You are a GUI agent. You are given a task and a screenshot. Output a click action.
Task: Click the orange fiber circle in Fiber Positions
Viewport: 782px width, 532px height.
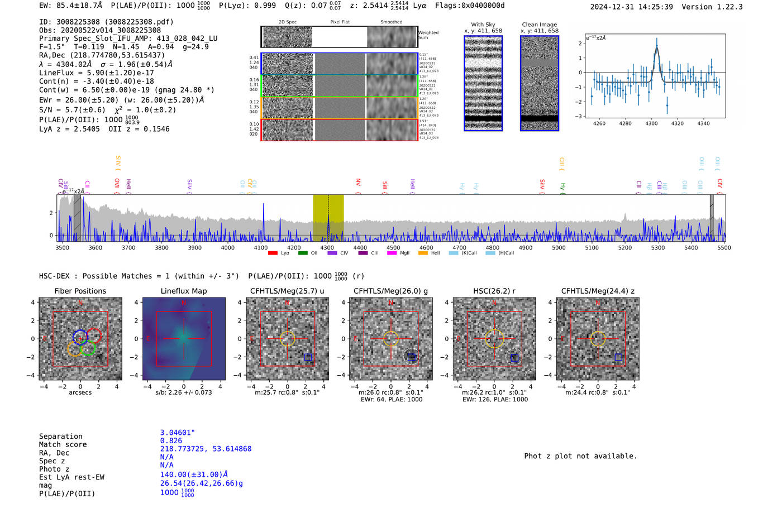pyautogui.click(x=74, y=349)
